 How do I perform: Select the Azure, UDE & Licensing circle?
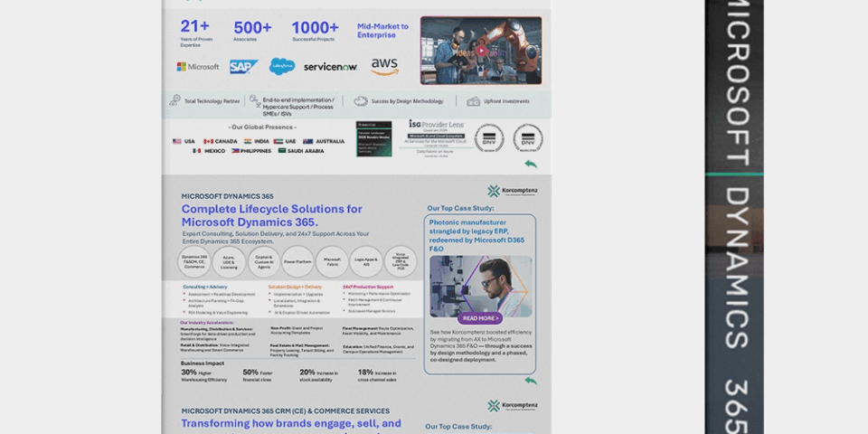pos(229,262)
